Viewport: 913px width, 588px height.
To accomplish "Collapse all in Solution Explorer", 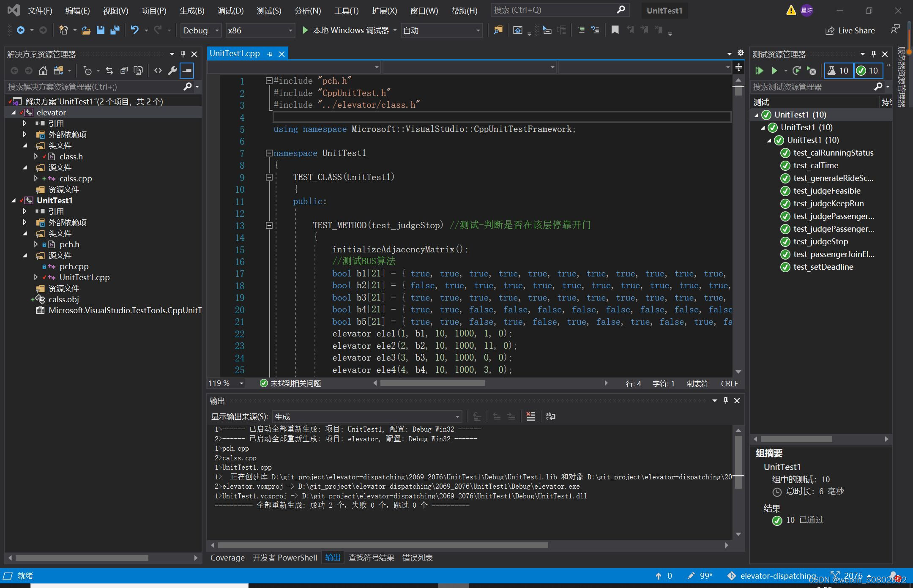I will pos(124,71).
